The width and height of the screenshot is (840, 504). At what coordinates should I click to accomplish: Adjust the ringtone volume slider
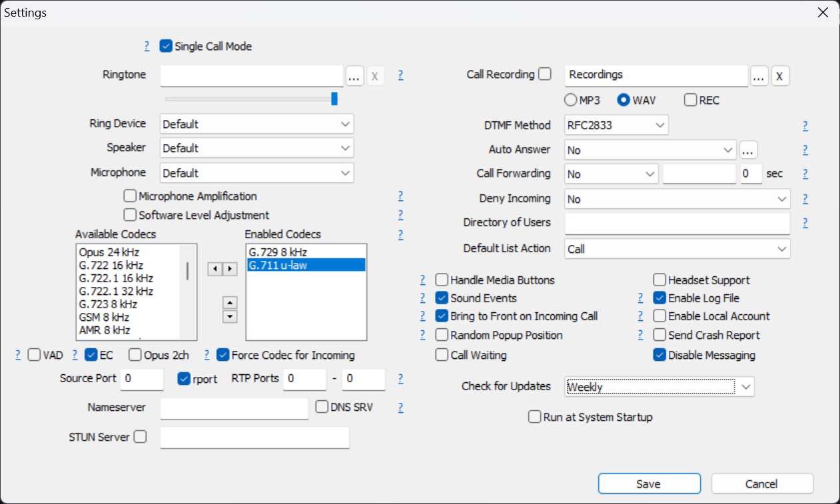pos(333,98)
